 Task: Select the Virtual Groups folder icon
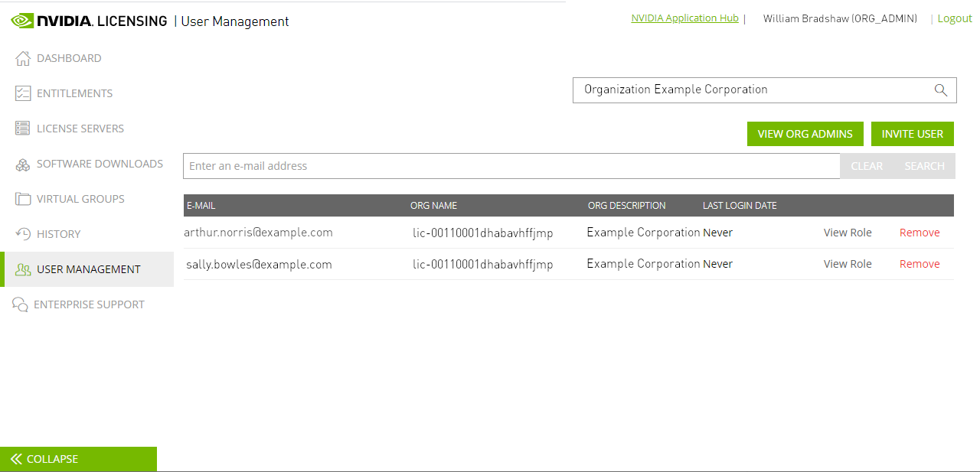22,198
